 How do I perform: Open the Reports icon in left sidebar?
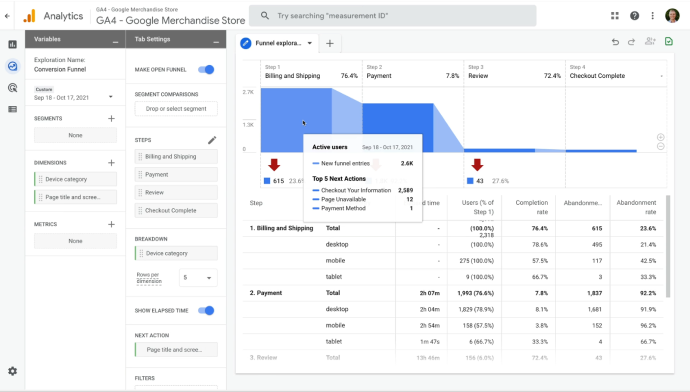[12, 44]
